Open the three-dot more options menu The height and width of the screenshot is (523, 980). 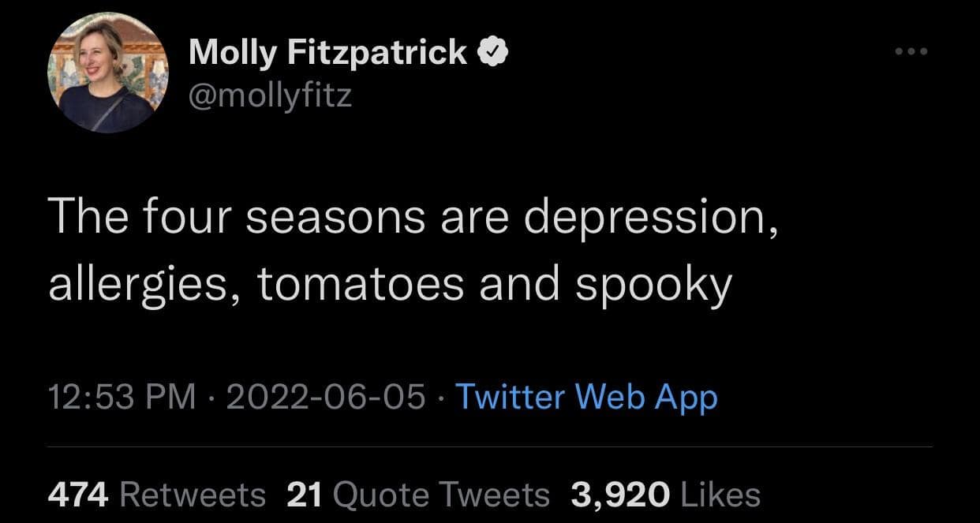pyautogui.click(x=912, y=53)
